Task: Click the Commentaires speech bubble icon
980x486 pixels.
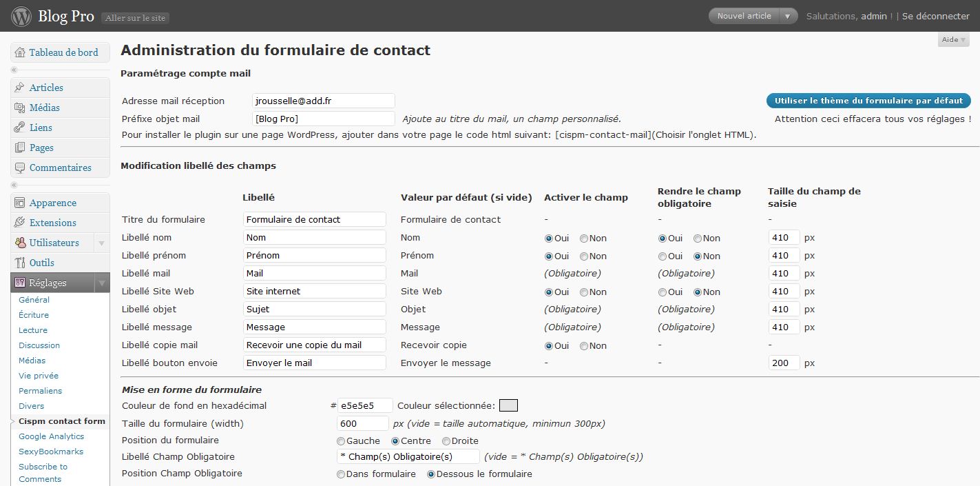Action: coord(19,168)
